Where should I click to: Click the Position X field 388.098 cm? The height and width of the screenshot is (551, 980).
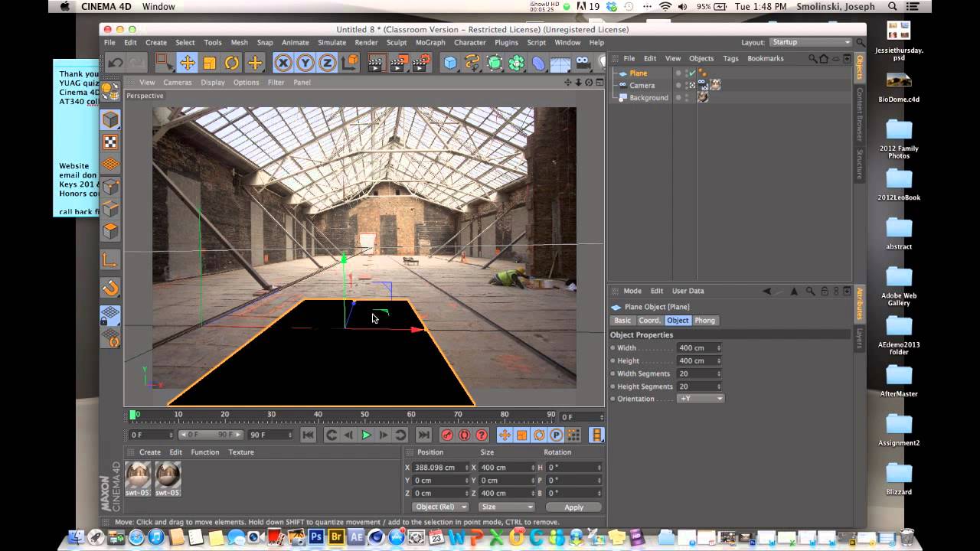pyautogui.click(x=441, y=468)
